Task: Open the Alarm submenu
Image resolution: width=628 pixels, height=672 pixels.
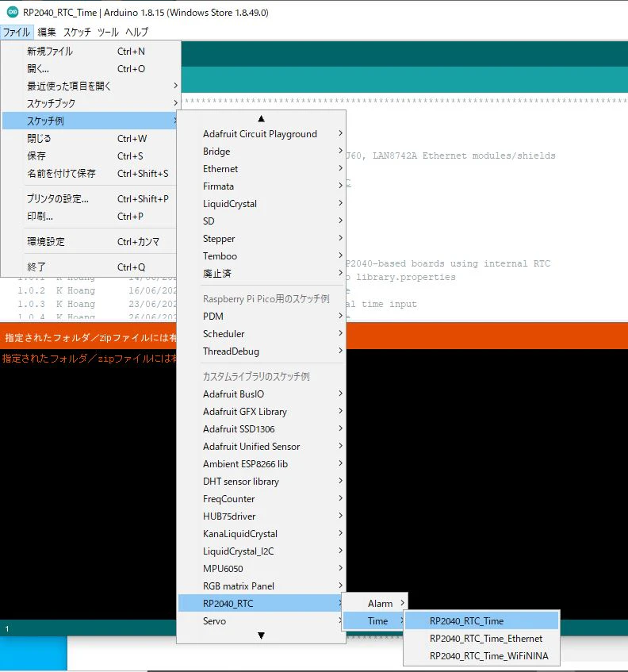Action: [x=375, y=604]
